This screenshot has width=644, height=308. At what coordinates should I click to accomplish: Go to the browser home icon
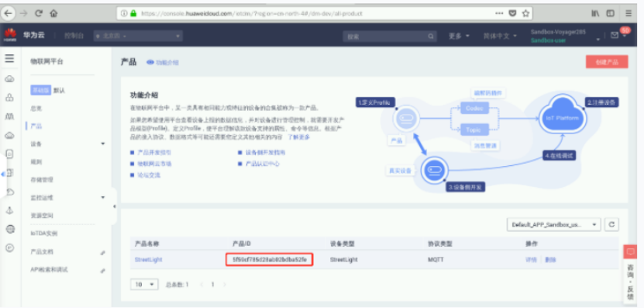(53, 13)
